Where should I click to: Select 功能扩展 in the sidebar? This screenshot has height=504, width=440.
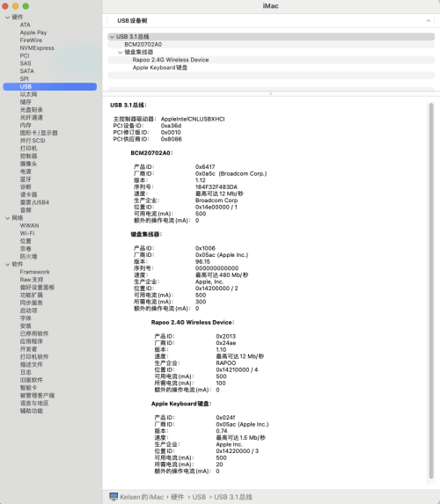(x=31, y=296)
